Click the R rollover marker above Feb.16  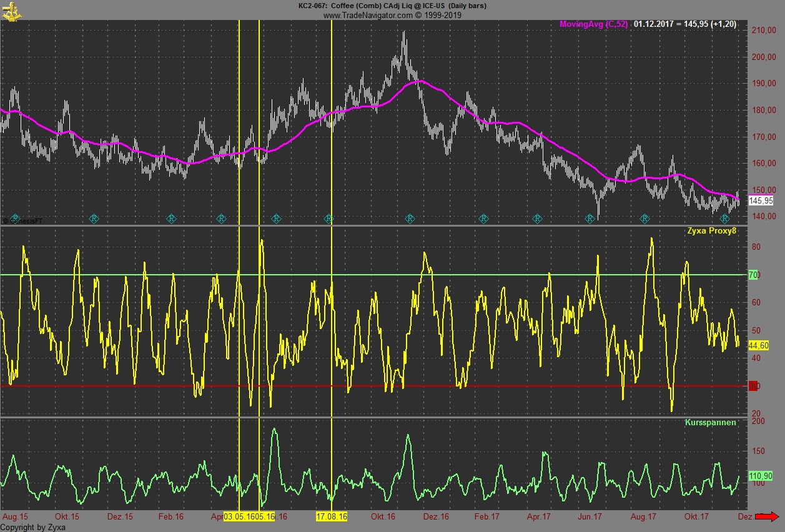(x=171, y=218)
